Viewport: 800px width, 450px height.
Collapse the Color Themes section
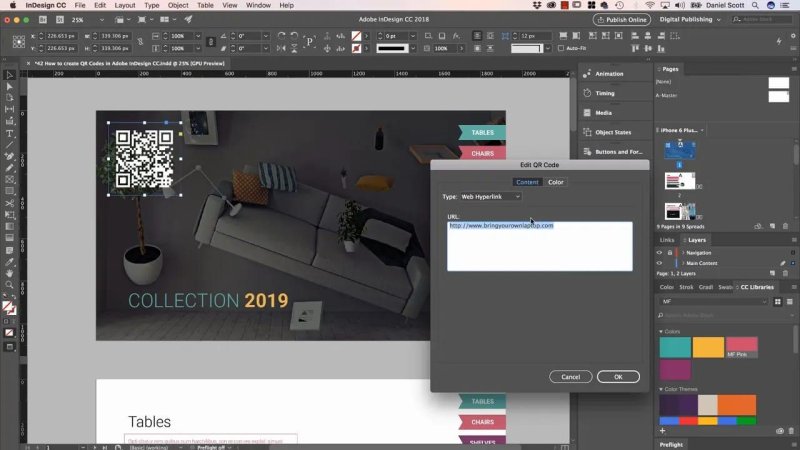coord(661,389)
